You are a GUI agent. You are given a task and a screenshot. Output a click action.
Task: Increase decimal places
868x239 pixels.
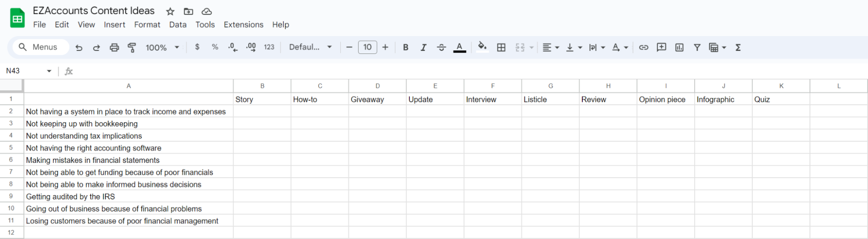[x=251, y=47]
